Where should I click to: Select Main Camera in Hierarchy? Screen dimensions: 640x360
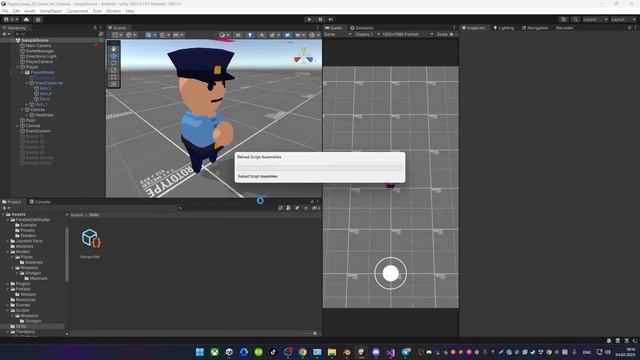tap(38, 46)
